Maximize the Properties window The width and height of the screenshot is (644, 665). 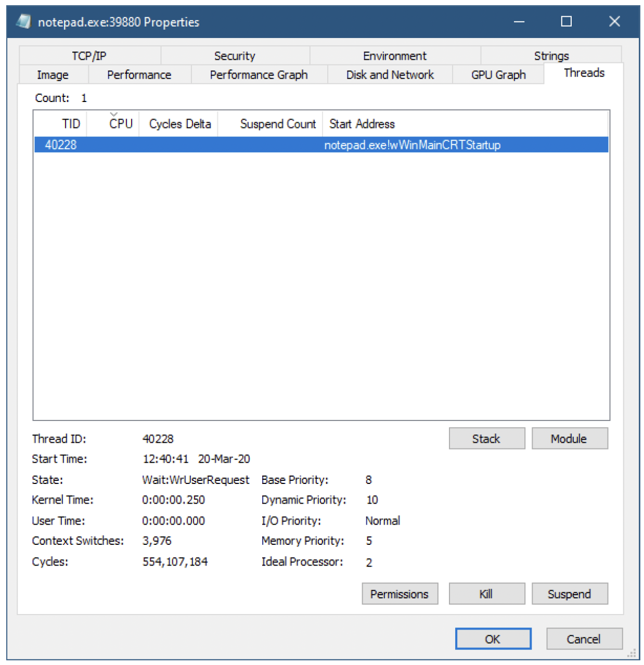pos(566,21)
